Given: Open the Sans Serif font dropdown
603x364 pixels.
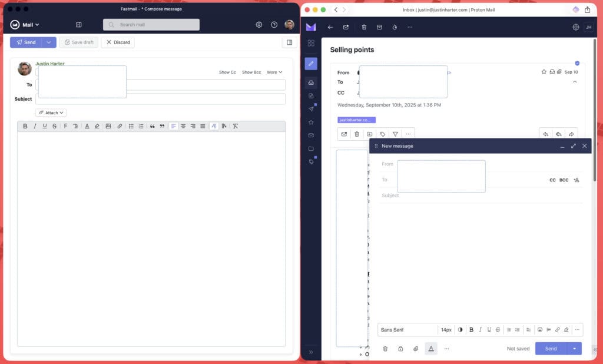Looking at the screenshot, I should pos(407,330).
